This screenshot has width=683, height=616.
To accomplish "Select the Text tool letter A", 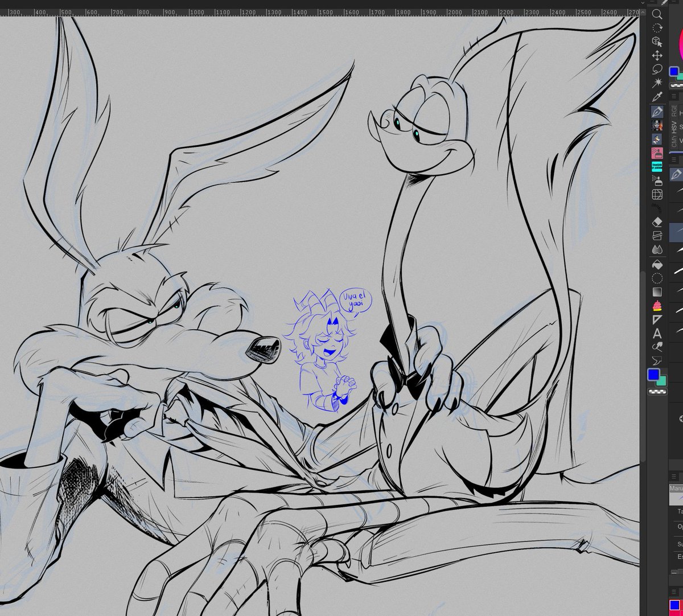I will click(x=657, y=333).
